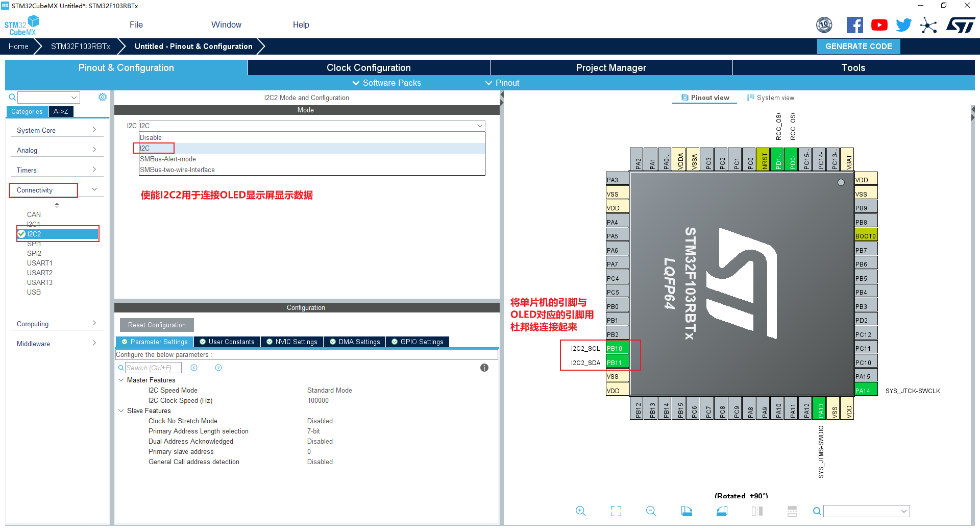The width and height of the screenshot is (980, 531).
Task: Switch to the Tools tab
Action: [x=853, y=67]
